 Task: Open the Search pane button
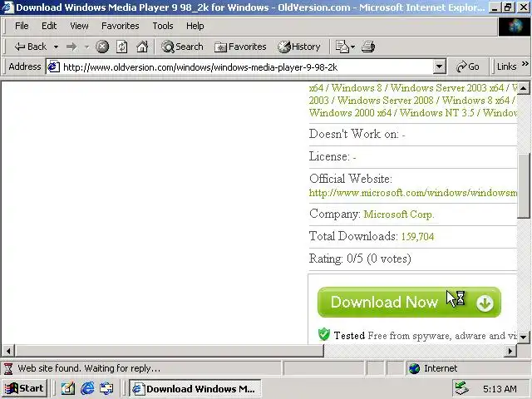(x=182, y=47)
